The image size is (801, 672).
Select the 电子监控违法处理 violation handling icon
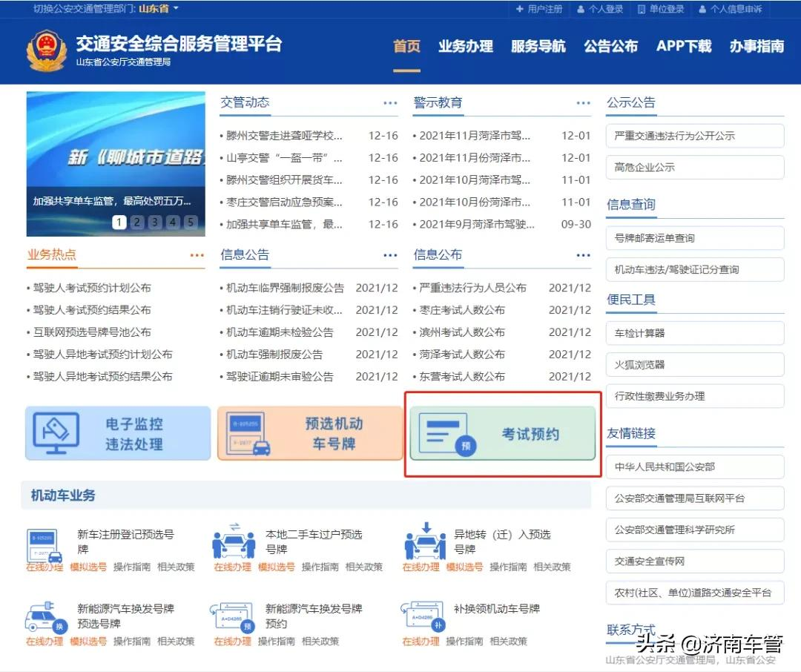[117, 433]
